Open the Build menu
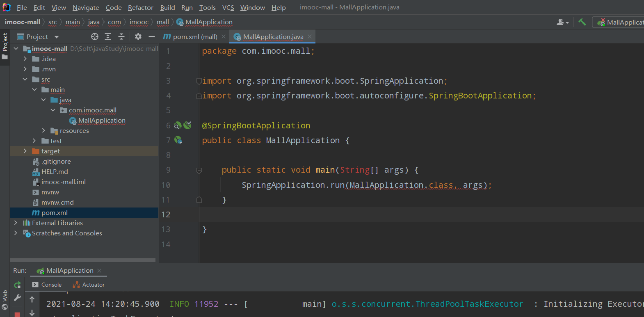 click(x=167, y=7)
